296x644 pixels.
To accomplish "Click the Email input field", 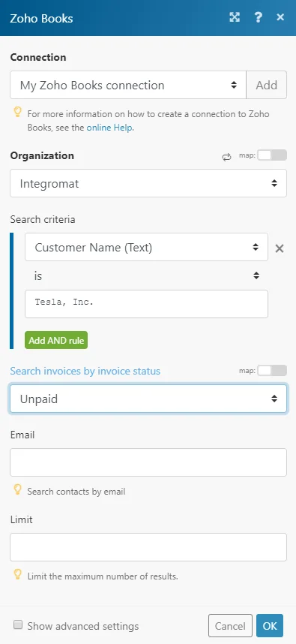I will [148, 462].
